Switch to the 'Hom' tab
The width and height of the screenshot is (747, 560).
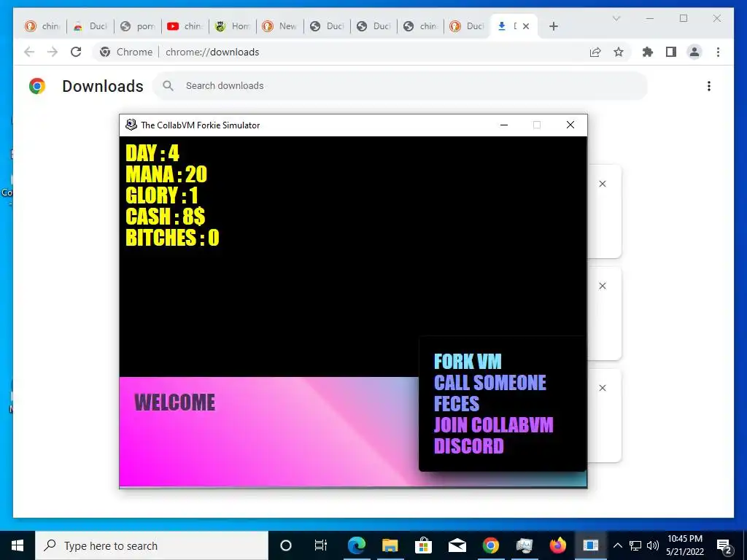pos(232,26)
